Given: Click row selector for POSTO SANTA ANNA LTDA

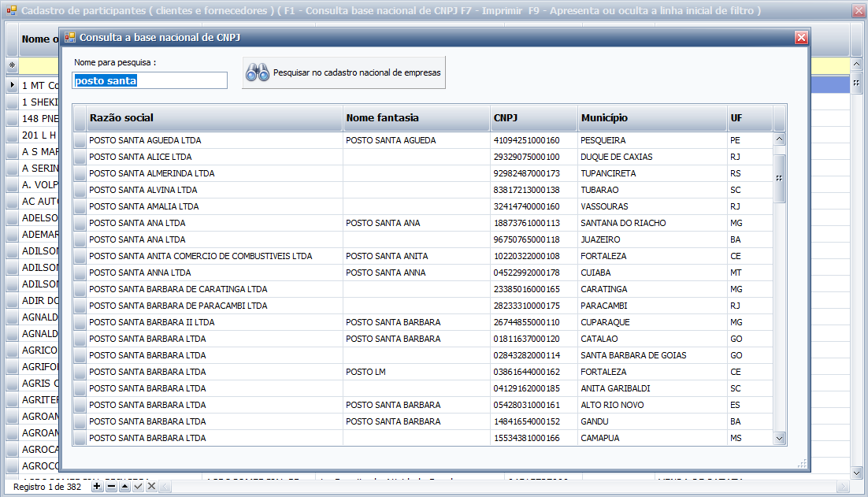Looking at the screenshot, I should click(80, 273).
